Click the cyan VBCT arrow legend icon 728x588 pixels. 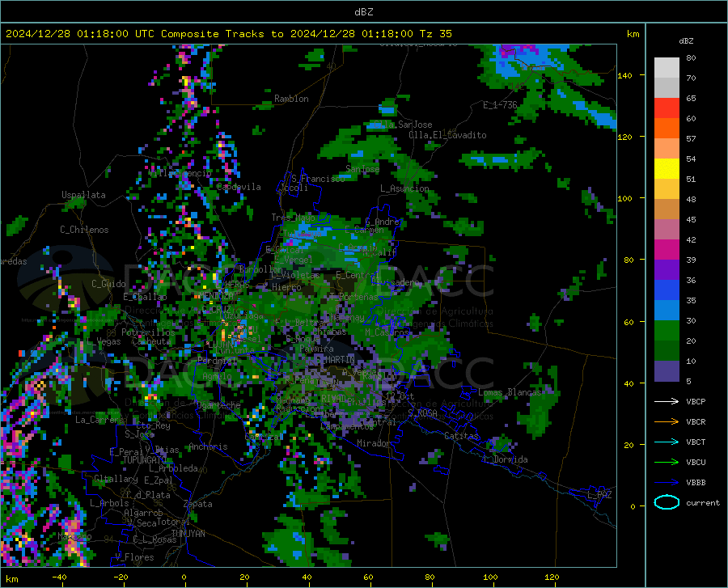(667, 442)
